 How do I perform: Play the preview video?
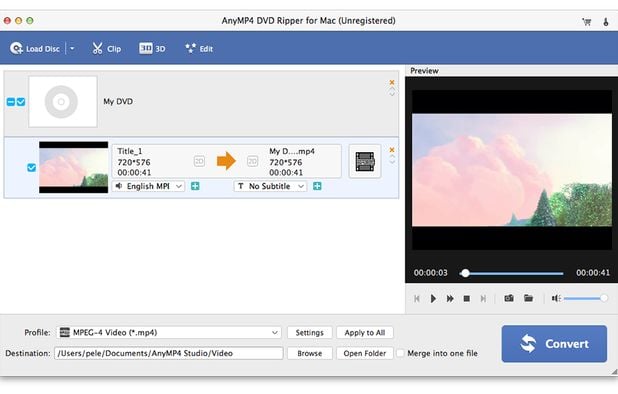click(433, 299)
